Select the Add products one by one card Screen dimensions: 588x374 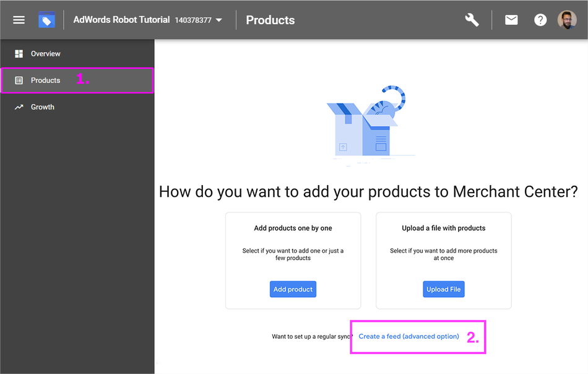tap(293, 261)
